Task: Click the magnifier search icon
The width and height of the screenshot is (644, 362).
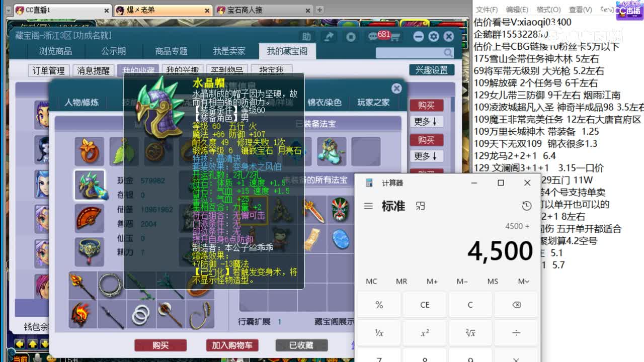Action: [448, 52]
